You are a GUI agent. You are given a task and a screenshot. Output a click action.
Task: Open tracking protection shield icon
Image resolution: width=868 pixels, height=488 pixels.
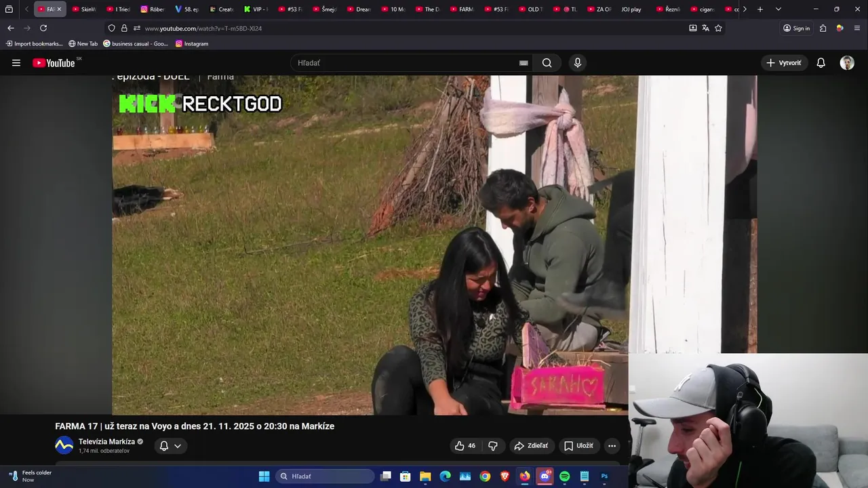pos(111,28)
